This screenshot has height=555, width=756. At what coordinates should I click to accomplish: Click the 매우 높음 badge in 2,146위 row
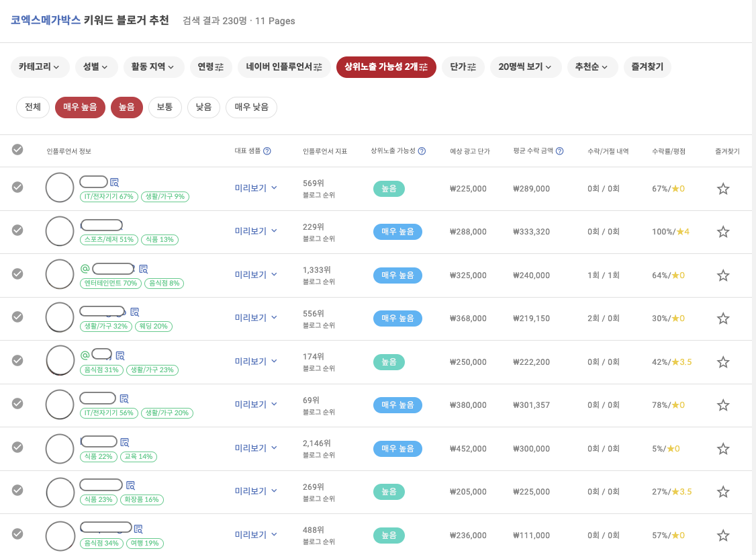[x=397, y=448]
